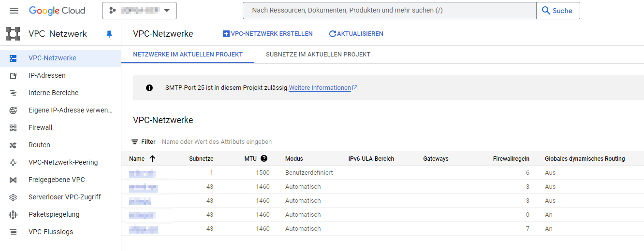Open the hamburger navigation menu

point(14,11)
